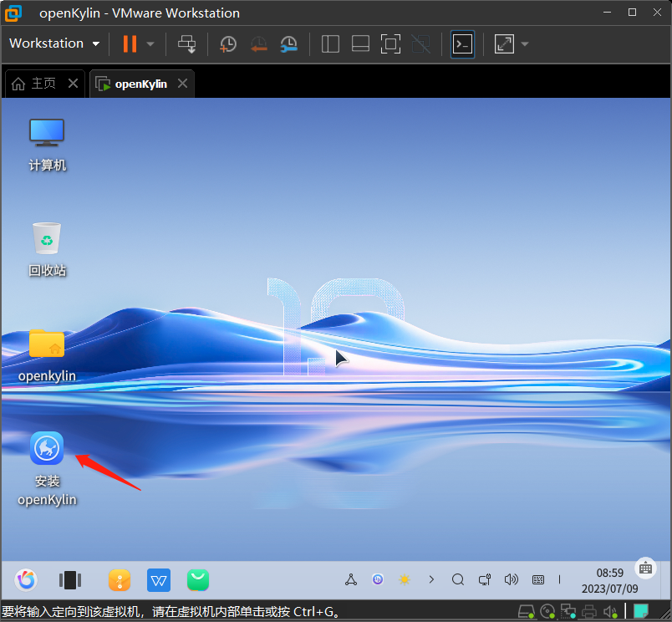Toggle the console view button
Screen dimensions: 672x622
463,43
